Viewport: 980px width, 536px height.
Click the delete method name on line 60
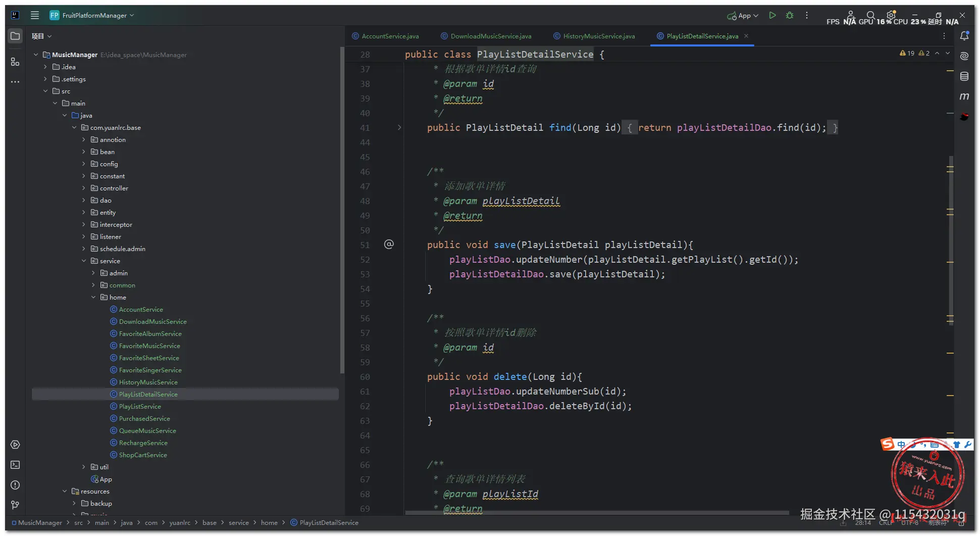click(x=510, y=377)
